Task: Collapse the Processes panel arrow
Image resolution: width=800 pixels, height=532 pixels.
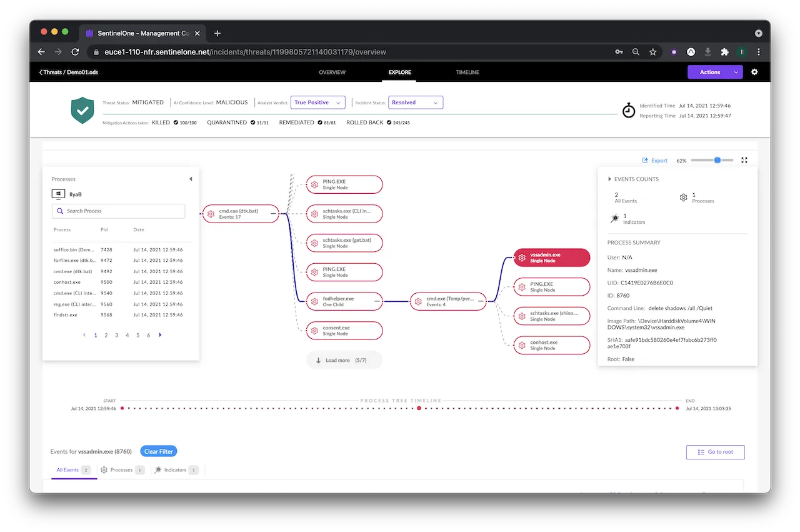Action: point(190,179)
